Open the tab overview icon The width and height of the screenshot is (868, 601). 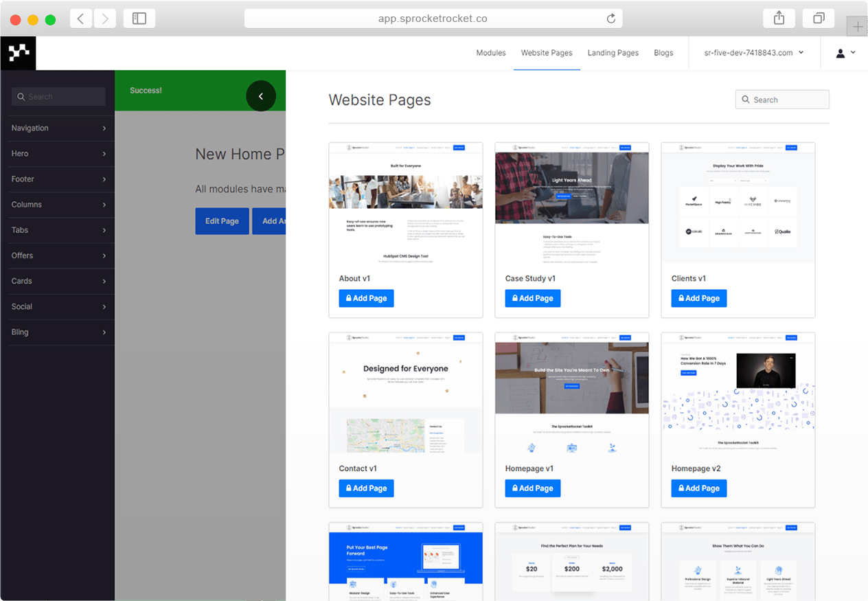click(819, 19)
